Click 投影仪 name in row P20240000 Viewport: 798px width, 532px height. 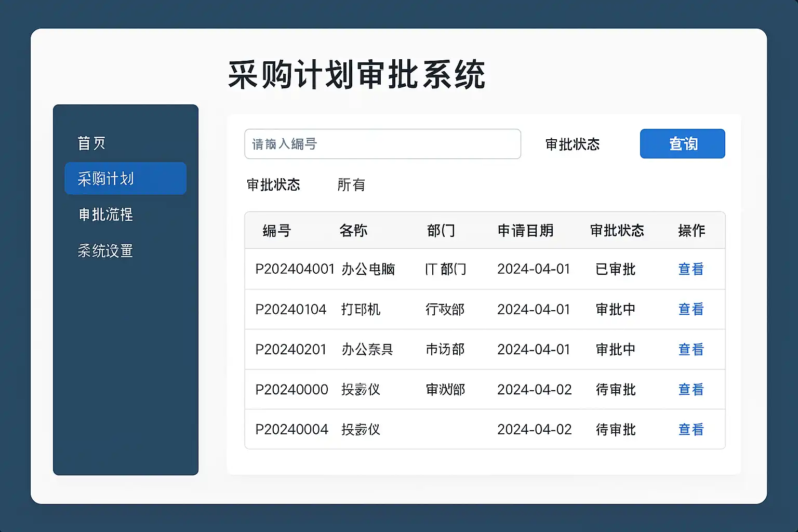point(361,389)
